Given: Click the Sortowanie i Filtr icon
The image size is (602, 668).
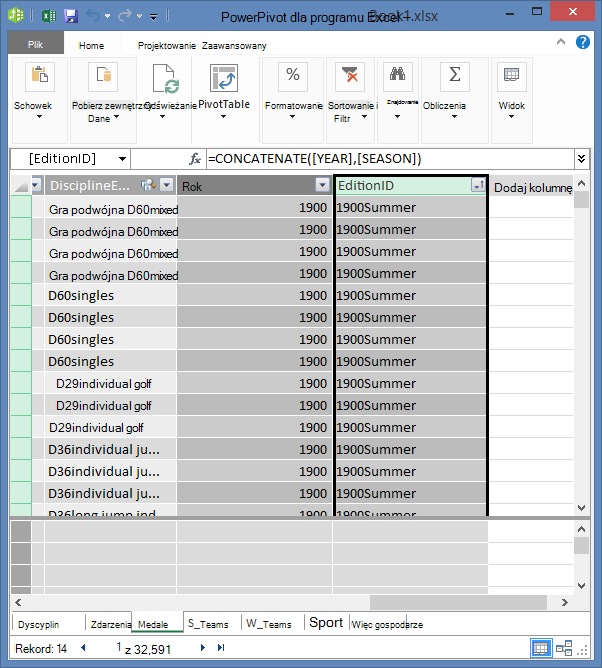Looking at the screenshot, I should tap(350, 77).
